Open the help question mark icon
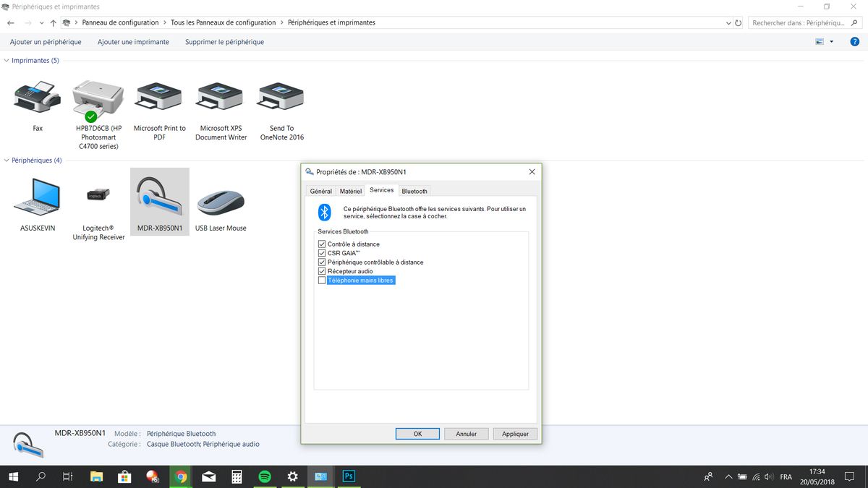 854,42
